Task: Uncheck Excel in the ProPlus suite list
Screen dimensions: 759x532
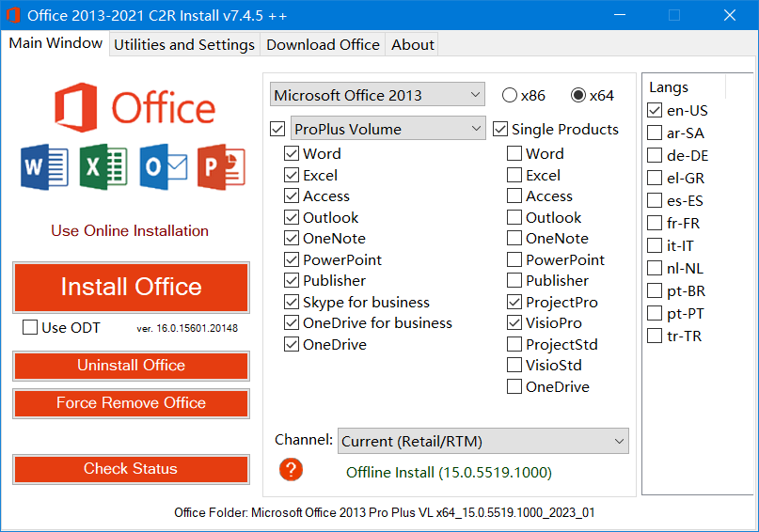Action: [292, 175]
